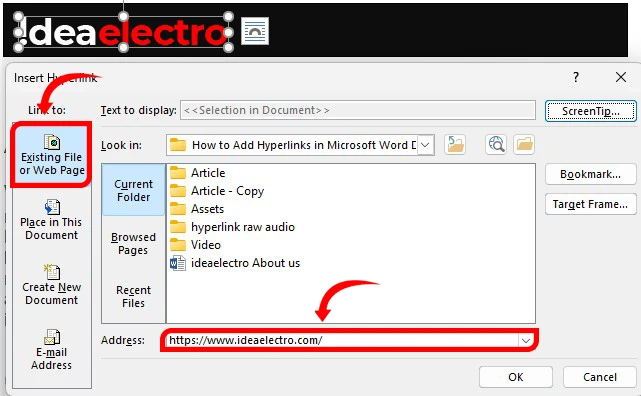
Task: Select Existing File or Web Page option
Action: pyautogui.click(x=52, y=155)
